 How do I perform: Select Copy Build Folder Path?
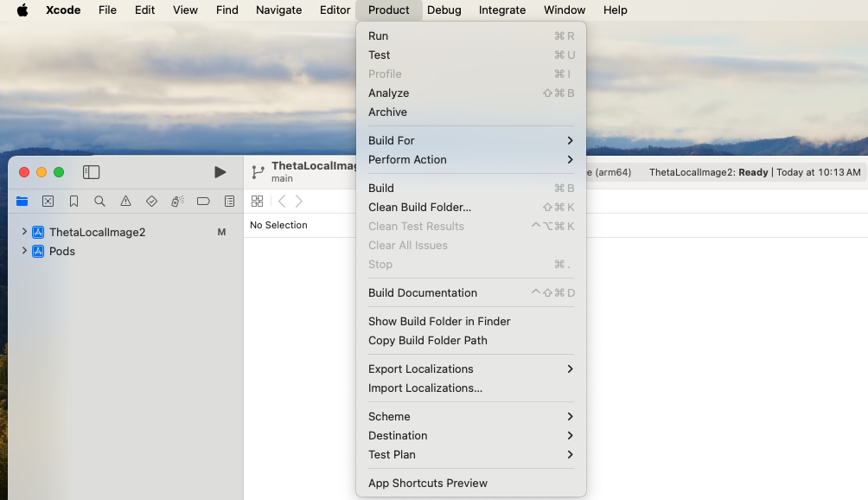click(471, 341)
